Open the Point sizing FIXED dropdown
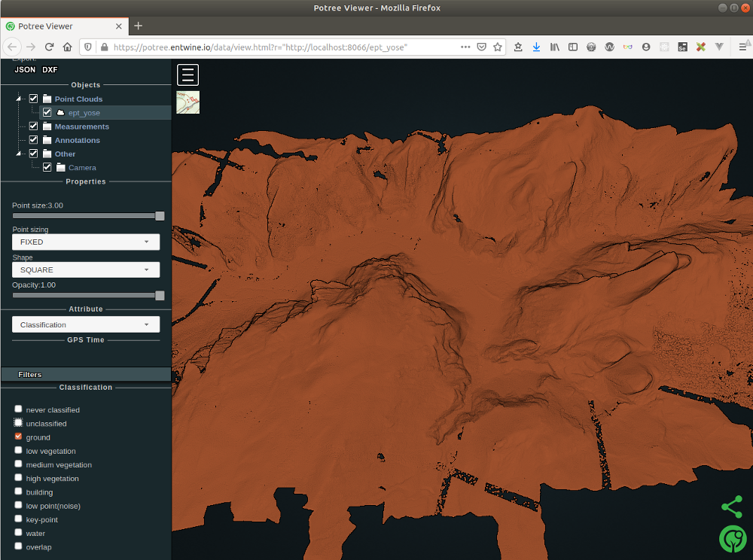The width and height of the screenshot is (753, 560). tap(86, 242)
